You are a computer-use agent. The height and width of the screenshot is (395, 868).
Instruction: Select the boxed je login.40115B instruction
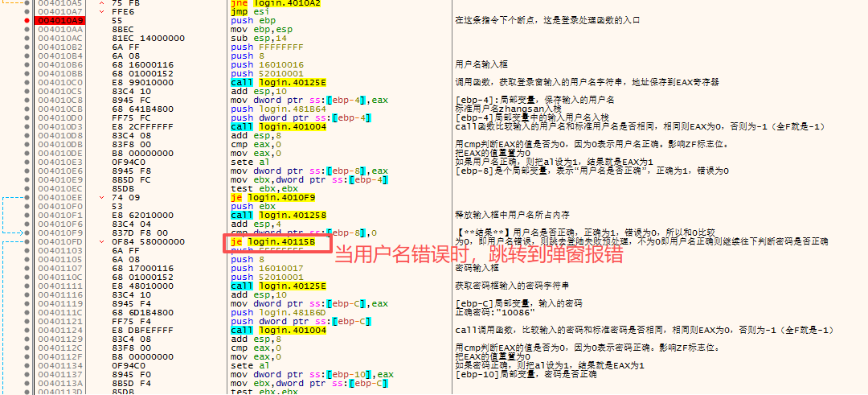tap(273, 241)
